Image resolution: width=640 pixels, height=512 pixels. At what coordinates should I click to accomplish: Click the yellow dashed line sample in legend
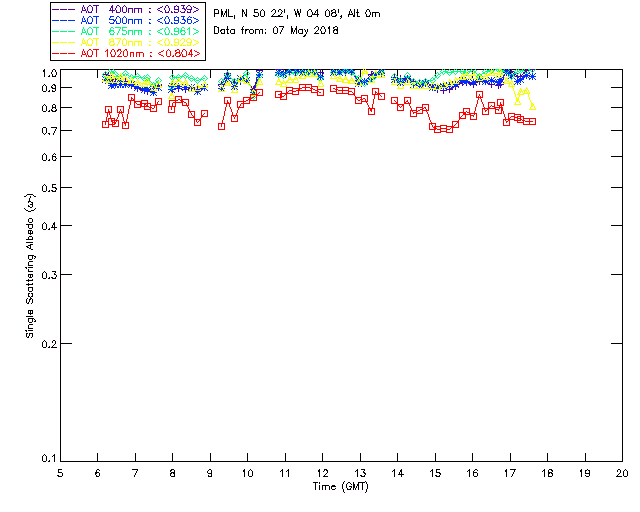click(x=64, y=42)
